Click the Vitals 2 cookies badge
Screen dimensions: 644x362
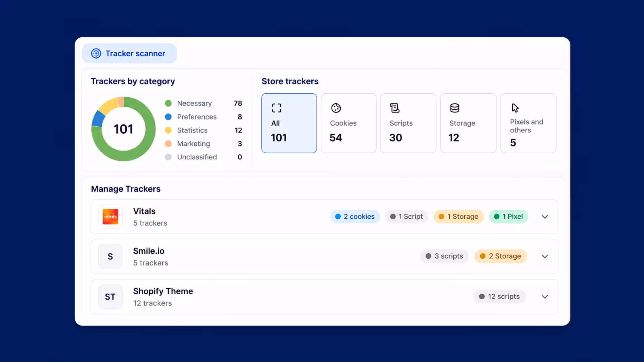click(x=355, y=217)
